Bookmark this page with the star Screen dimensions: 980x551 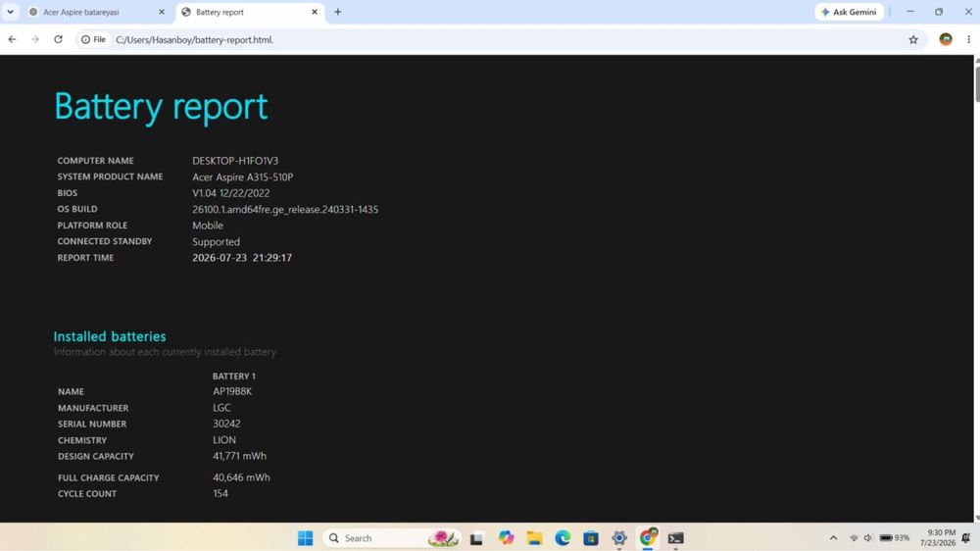click(913, 39)
